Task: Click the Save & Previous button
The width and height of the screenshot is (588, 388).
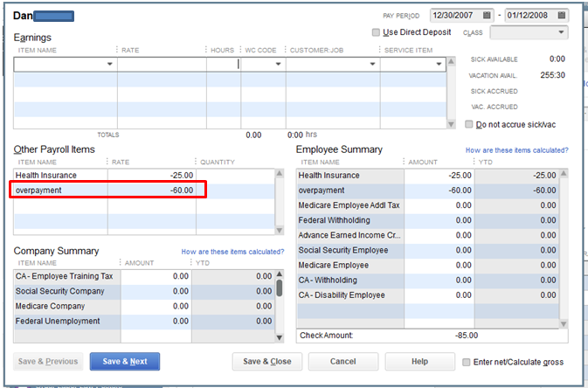Action: pyautogui.click(x=48, y=362)
